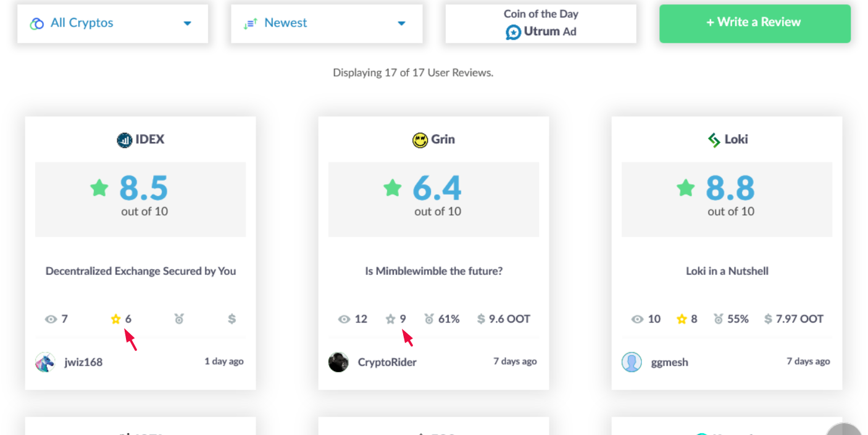Click 7 days ago on Grin card
Viewport: 868px width, 435px height.
(x=515, y=361)
